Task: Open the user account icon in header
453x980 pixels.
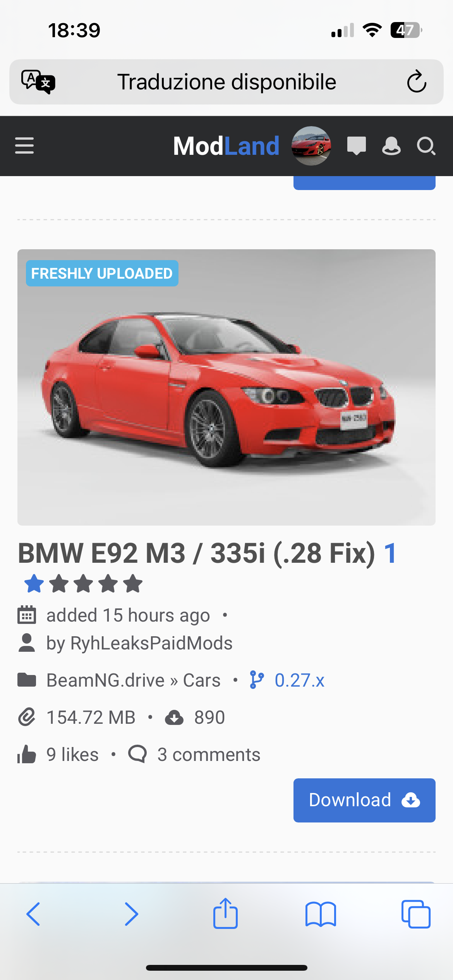Action: [391, 146]
